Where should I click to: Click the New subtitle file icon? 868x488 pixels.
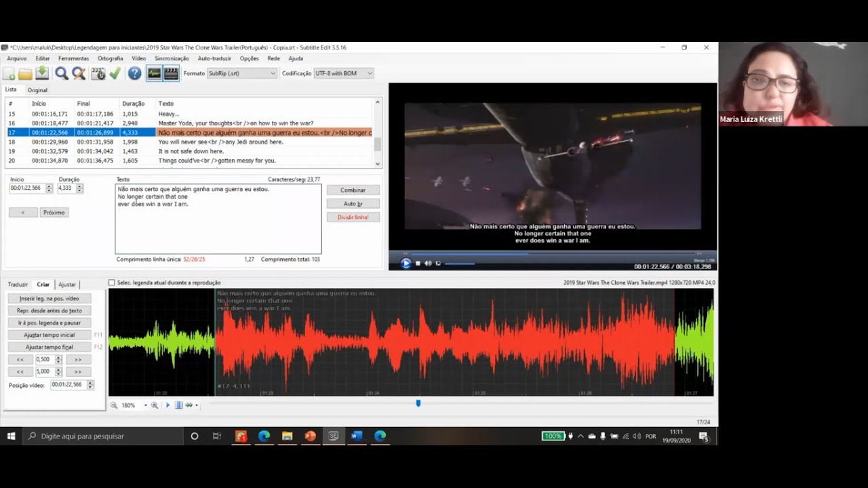click(x=10, y=73)
